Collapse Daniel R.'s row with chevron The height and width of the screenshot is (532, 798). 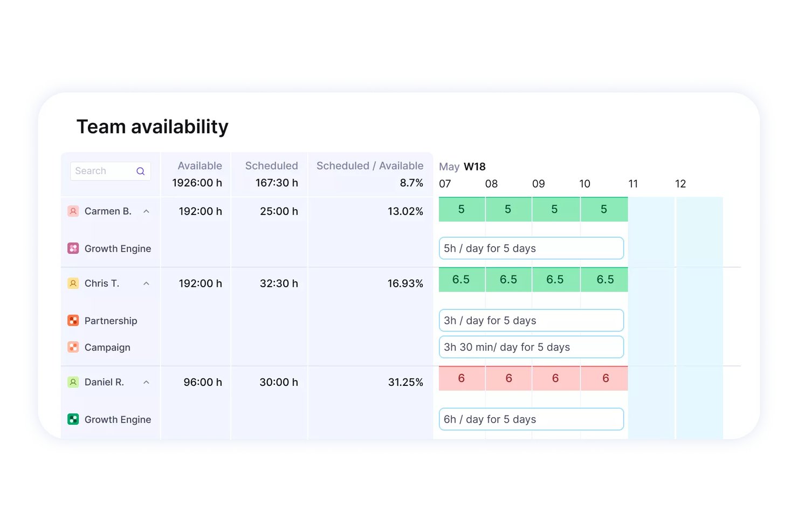146,382
